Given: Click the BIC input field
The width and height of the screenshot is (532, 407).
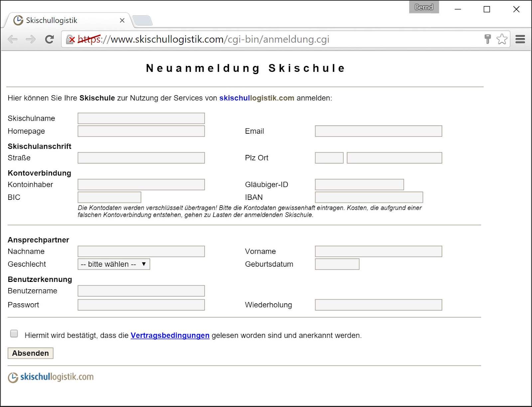Looking at the screenshot, I should pos(109,197).
